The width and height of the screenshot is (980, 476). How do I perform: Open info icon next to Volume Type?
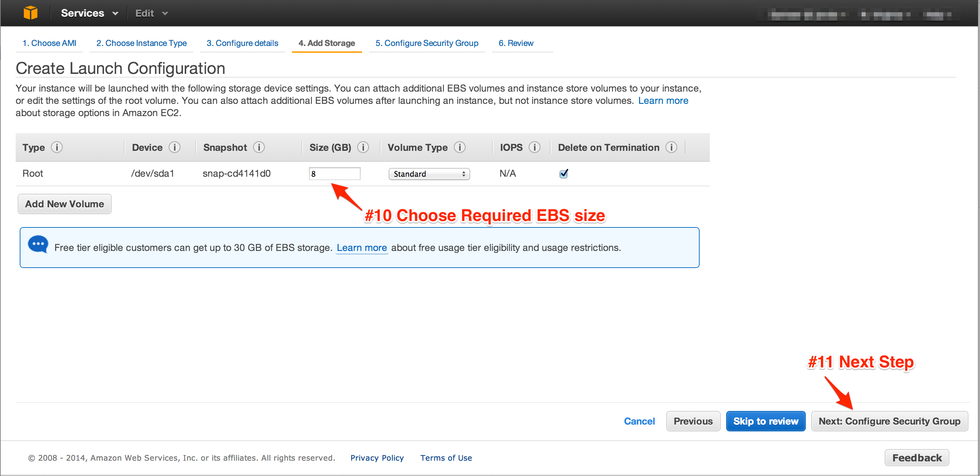point(460,147)
